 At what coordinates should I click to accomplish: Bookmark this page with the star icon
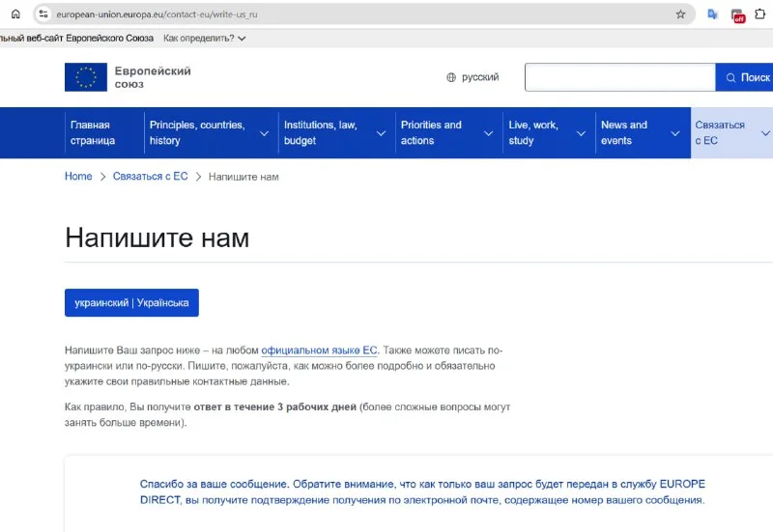click(680, 14)
